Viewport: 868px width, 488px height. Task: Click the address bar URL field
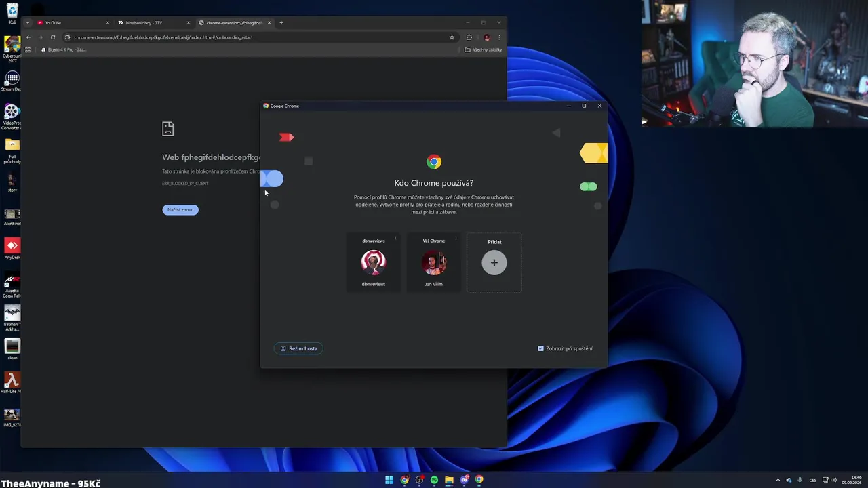[x=261, y=37]
